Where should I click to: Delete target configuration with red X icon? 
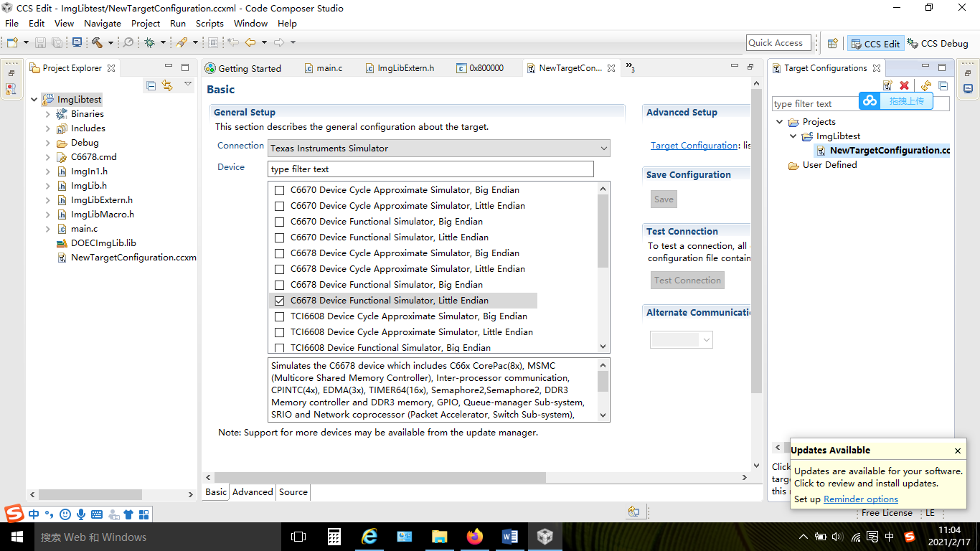pos(904,85)
